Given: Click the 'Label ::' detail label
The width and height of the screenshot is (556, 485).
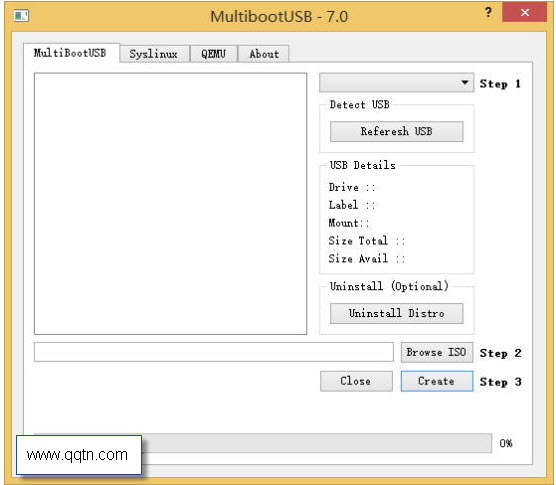Looking at the screenshot, I should [351, 205].
